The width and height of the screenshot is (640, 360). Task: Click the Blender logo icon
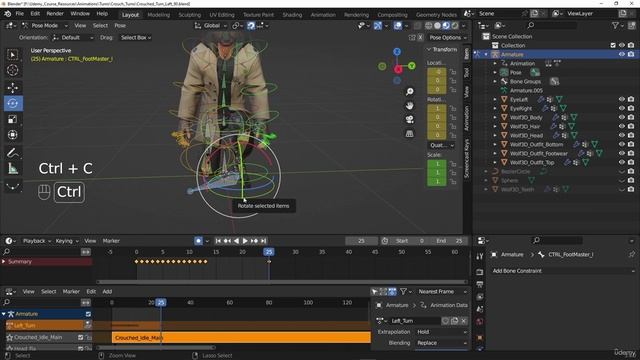(x=8, y=14)
